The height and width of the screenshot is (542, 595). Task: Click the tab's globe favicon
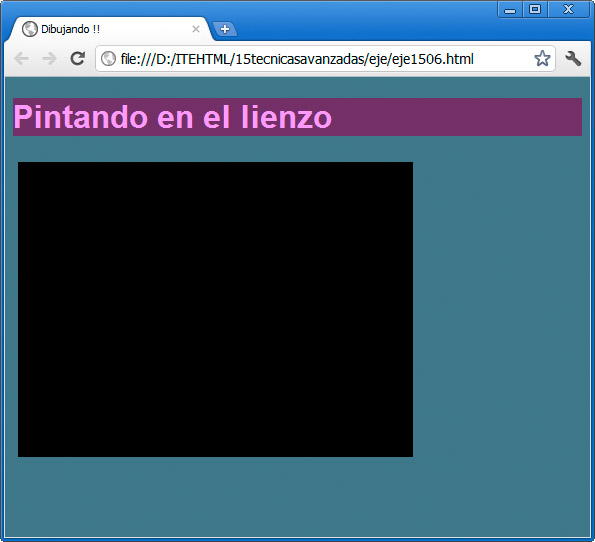click(30, 29)
